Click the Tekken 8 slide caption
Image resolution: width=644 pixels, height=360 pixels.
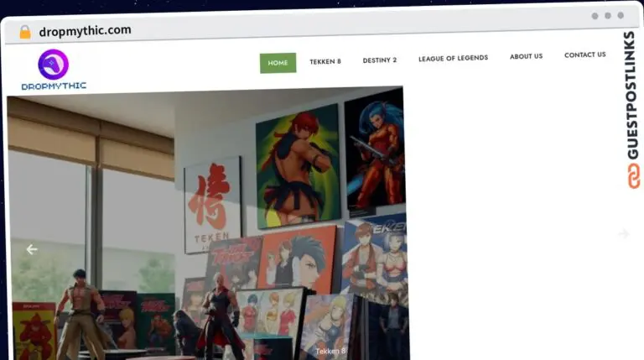[x=330, y=351]
